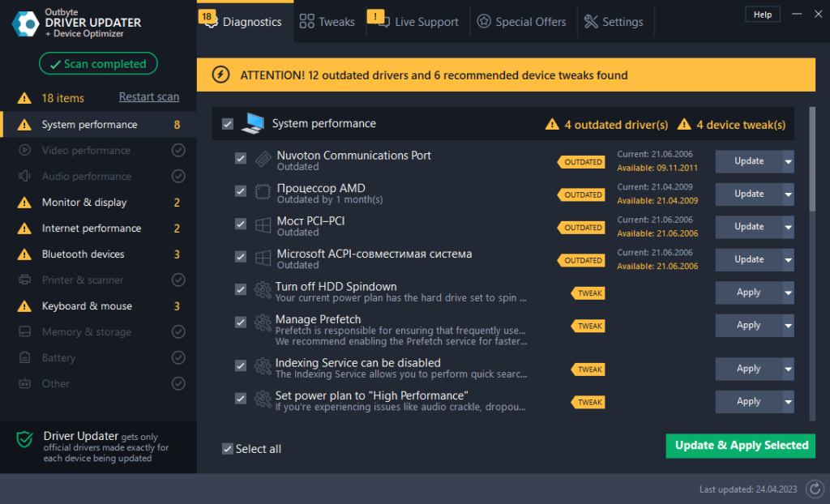Click the Restart scan link
Image resolution: width=830 pixels, height=504 pixels.
(149, 97)
